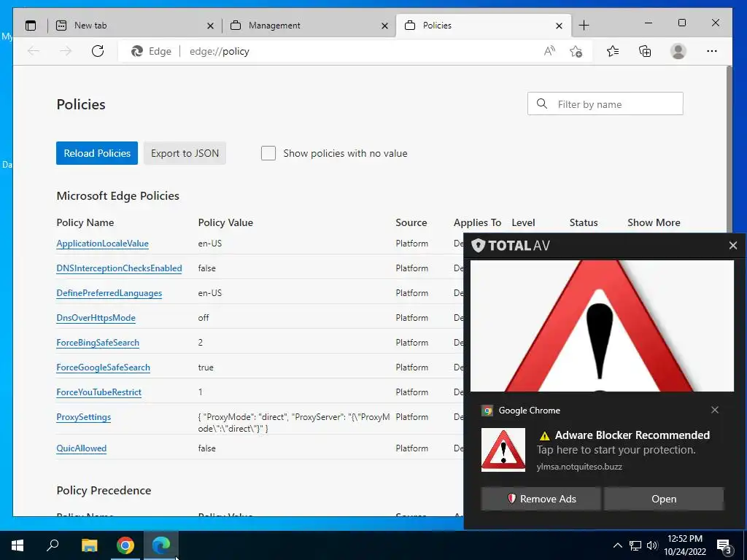The image size is (747, 560).
Task: Click the TotalAV shield logo
Action: pyautogui.click(x=478, y=245)
